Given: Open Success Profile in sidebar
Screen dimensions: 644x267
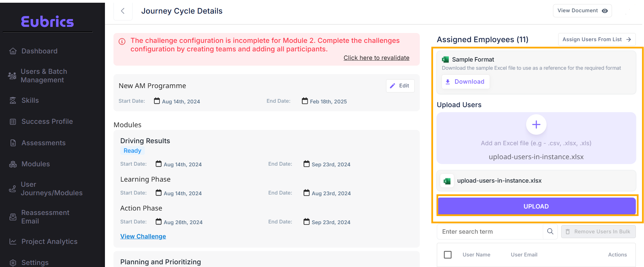Looking at the screenshot, I should [x=47, y=121].
